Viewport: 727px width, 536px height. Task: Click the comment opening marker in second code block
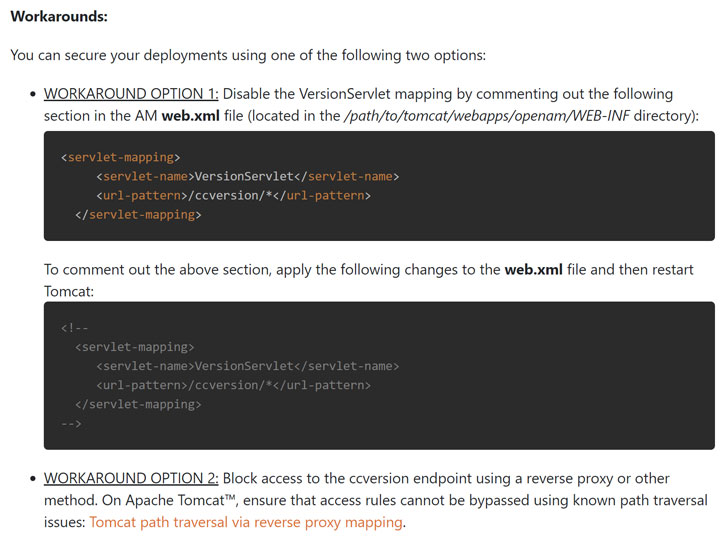click(x=74, y=328)
